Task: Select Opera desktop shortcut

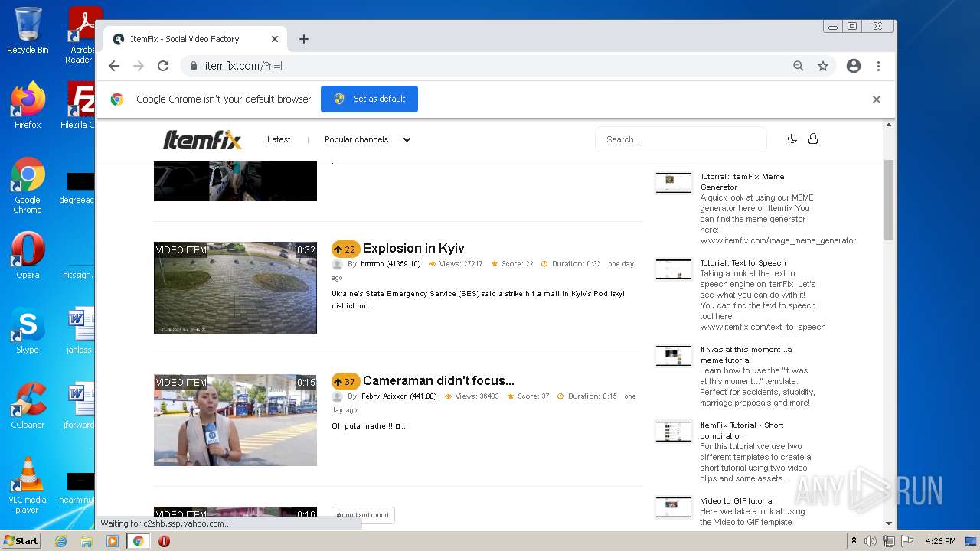Action: tap(28, 256)
